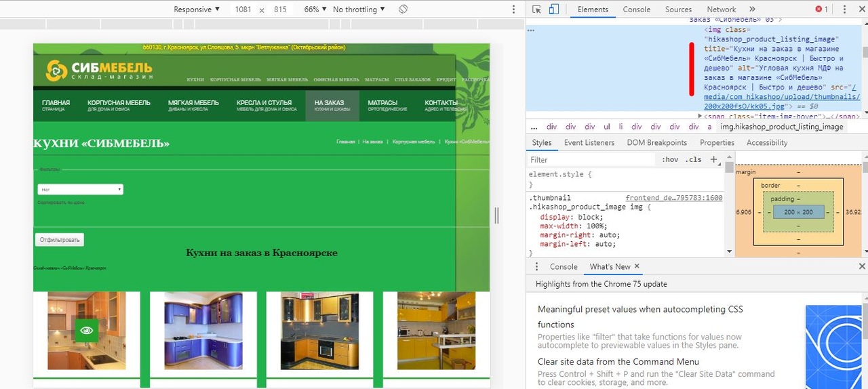
Task: Open 'Главная' in the main navigation
Action: 56,106
